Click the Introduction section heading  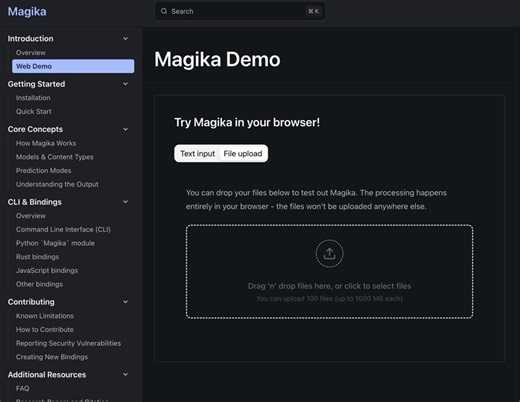click(x=30, y=38)
